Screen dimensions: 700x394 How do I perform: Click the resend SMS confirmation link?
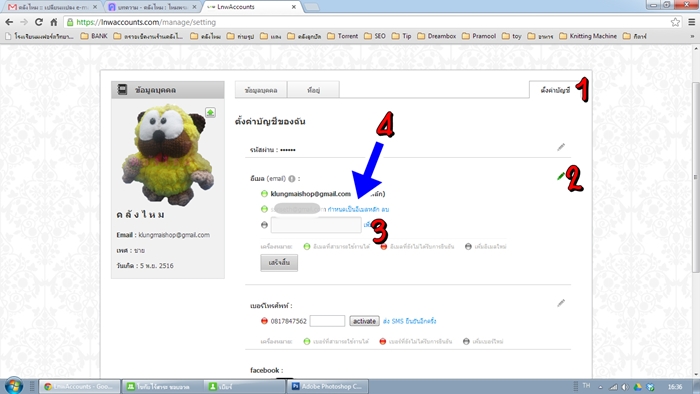pyautogui.click(x=409, y=321)
